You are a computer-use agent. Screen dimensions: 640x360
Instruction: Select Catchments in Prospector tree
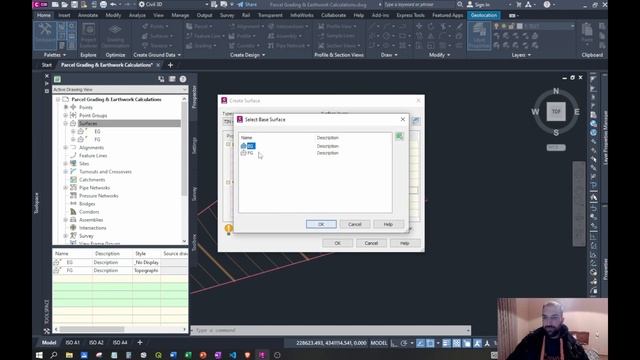click(x=92, y=180)
